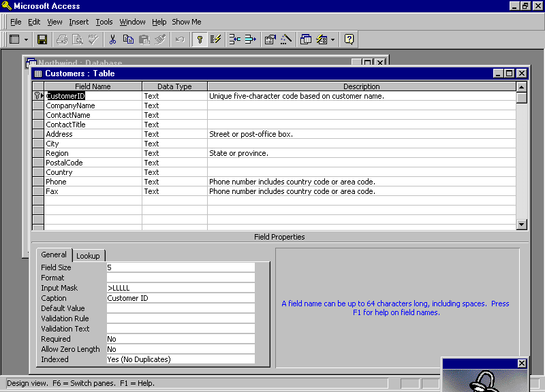Click the Insert Rows icon
This screenshot has width=545, height=392.
coord(234,39)
